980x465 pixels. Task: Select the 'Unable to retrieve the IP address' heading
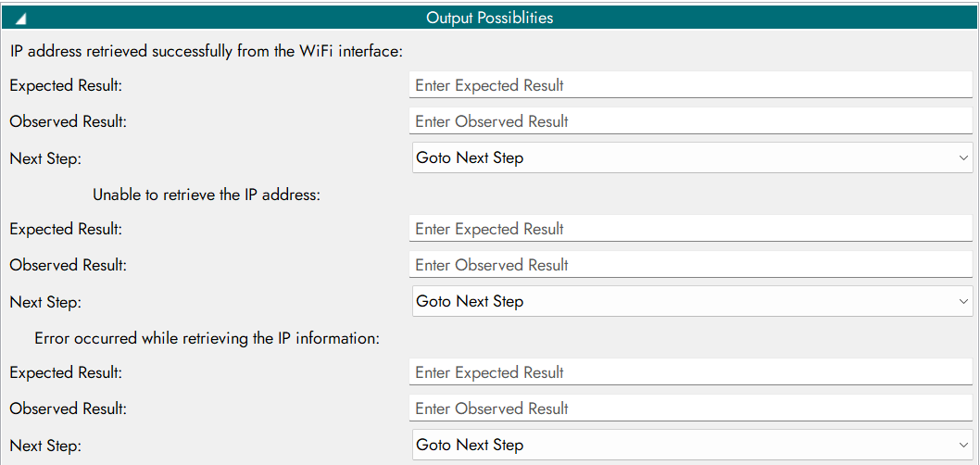206,195
